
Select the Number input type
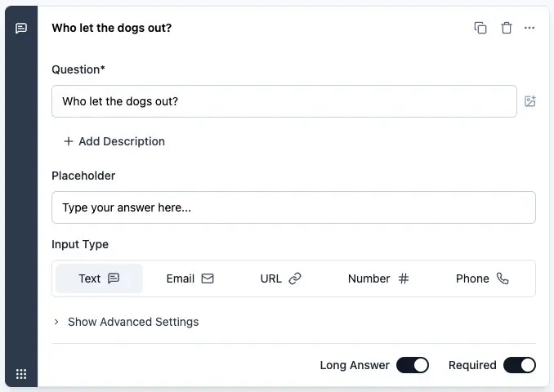tap(378, 278)
